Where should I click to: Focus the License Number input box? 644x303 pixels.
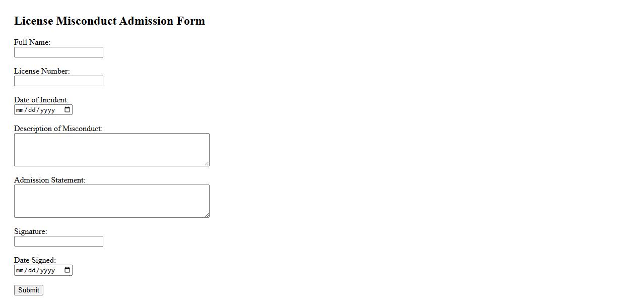pyautogui.click(x=58, y=81)
